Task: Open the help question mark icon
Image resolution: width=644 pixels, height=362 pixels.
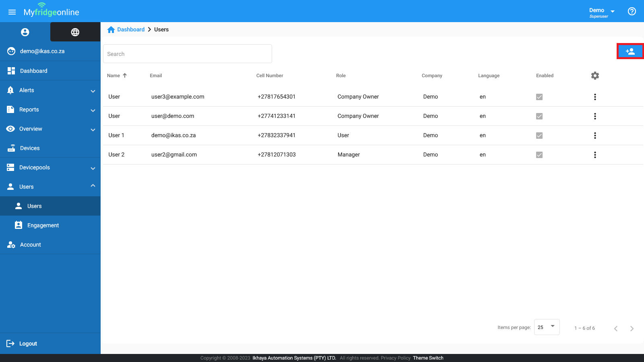Action: [632, 11]
